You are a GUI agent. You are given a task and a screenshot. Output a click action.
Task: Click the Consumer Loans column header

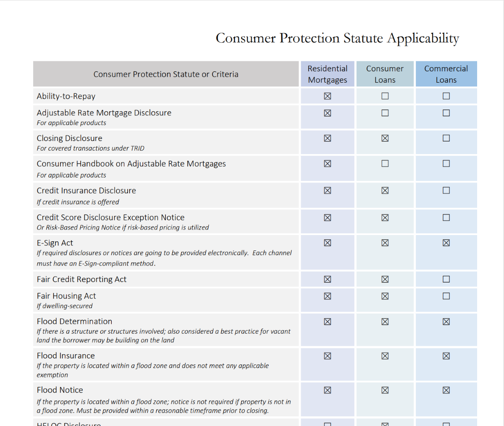(385, 74)
